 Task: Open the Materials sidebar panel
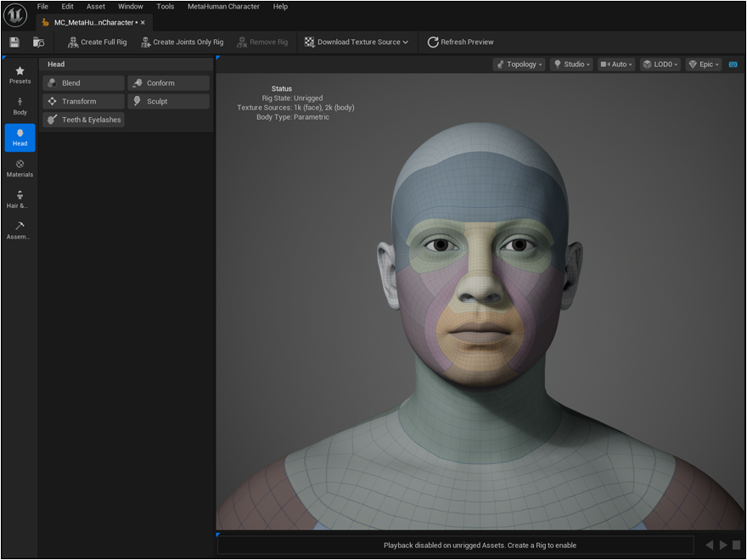click(20, 169)
